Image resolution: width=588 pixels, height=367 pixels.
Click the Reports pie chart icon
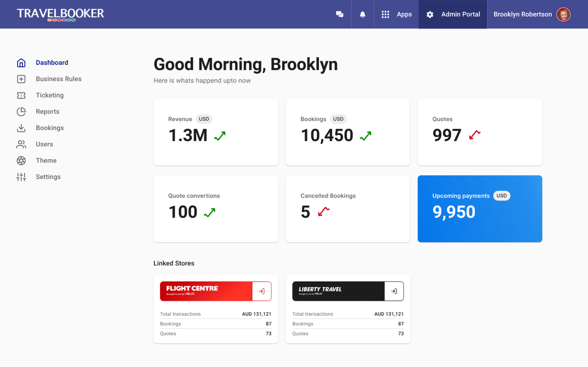tap(21, 112)
